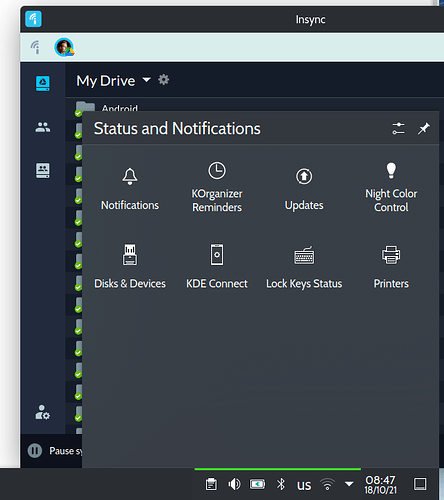Viewport: 444px width, 500px height.
Task: Open the account settings sidebar icon
Action: click(43, 412)
